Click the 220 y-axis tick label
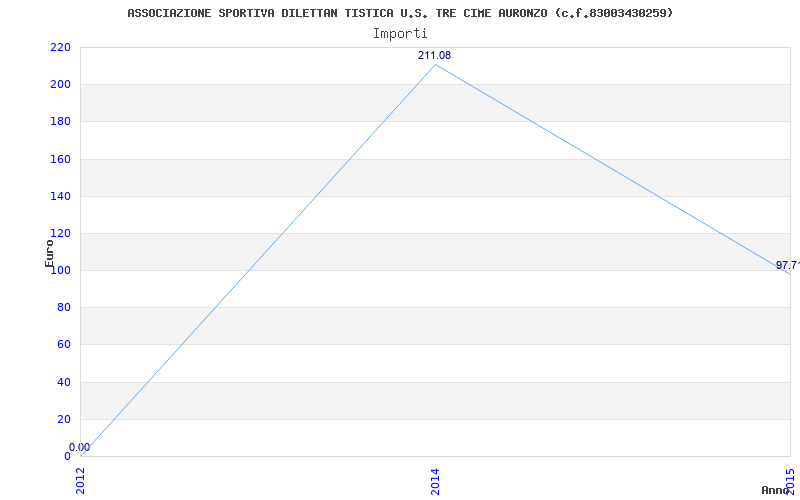Viewport: 800px width, 500px height. pos(60,47)
